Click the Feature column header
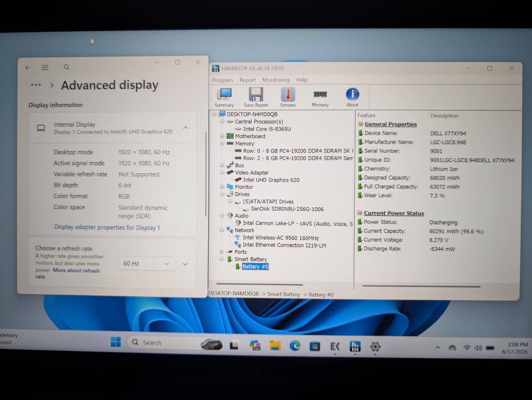The width and height of the screenshot is (532, 400). pos(366,115)
